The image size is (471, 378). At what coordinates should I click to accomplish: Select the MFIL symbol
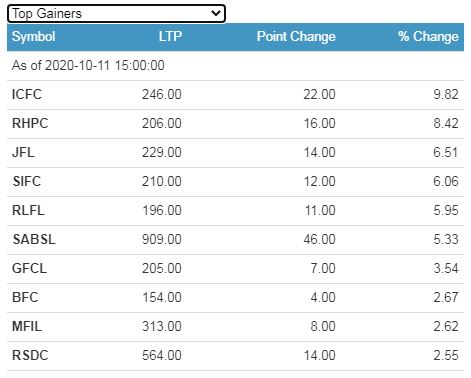point(27,326)
